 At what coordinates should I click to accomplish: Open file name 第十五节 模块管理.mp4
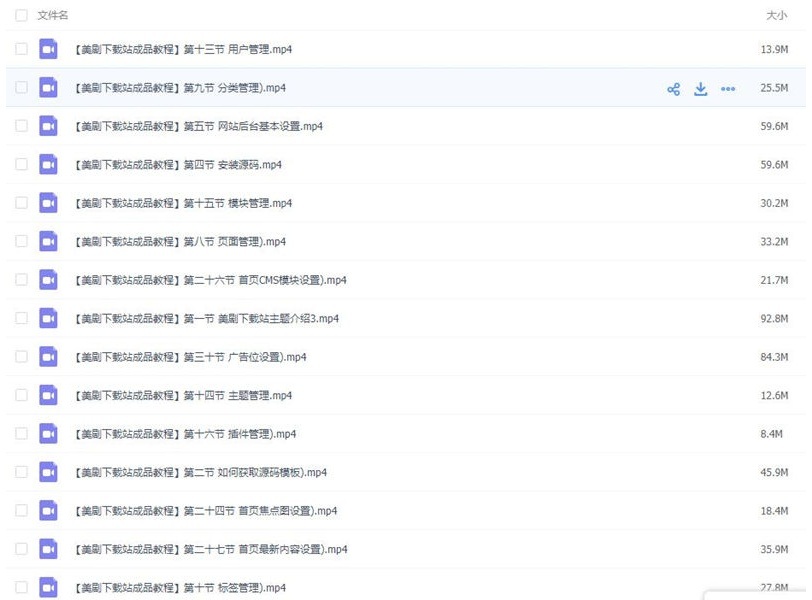[183, 203]
